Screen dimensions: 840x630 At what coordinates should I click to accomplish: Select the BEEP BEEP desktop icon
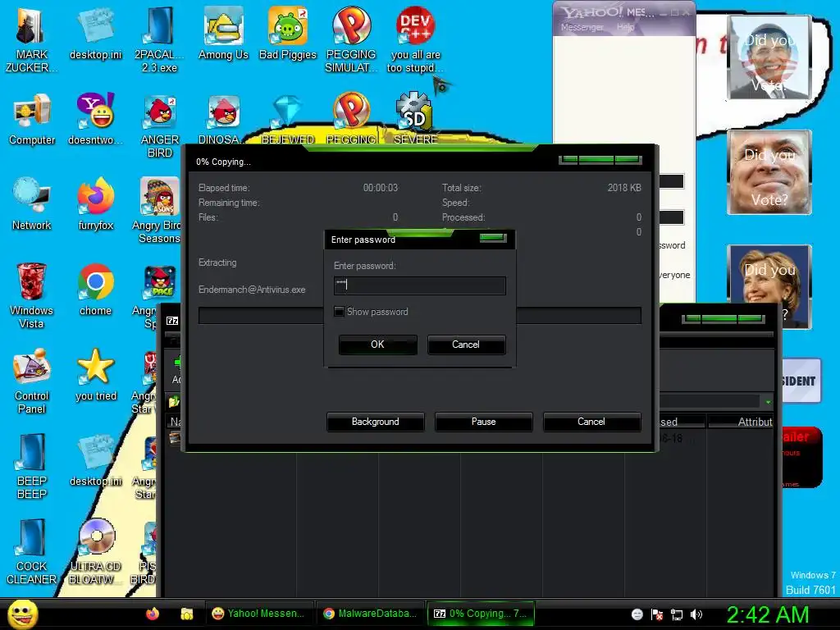click(32, 466)
